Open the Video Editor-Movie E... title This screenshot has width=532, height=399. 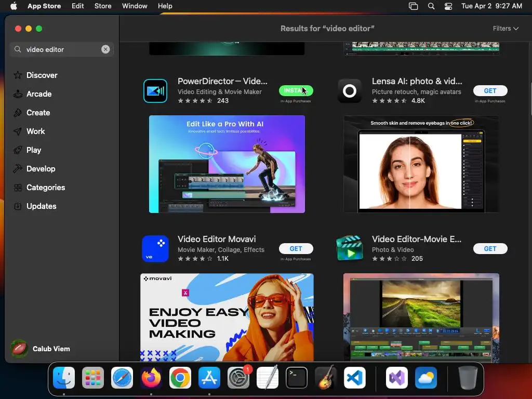pyautogui.click(x=417, y=239)
